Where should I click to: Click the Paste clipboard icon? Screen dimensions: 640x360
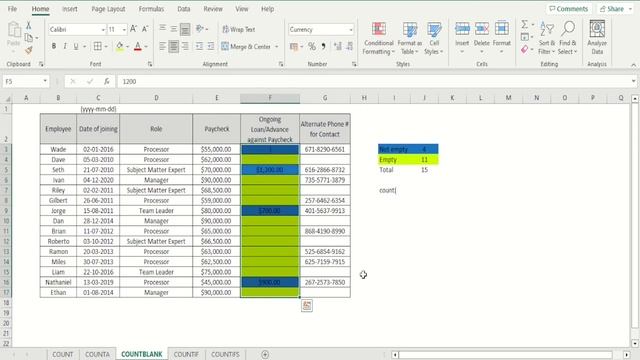[x=14, y=30]
